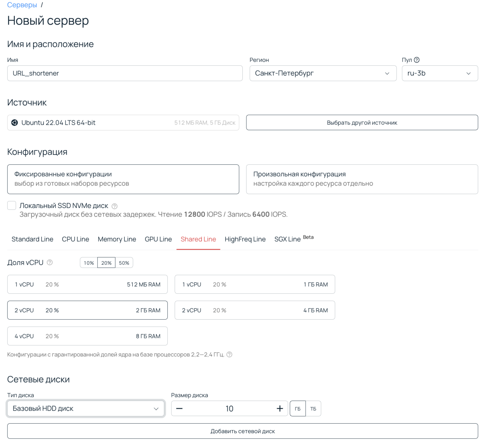
Task: Open the Тип диска dropdown
Action: (x=85, y=408)
